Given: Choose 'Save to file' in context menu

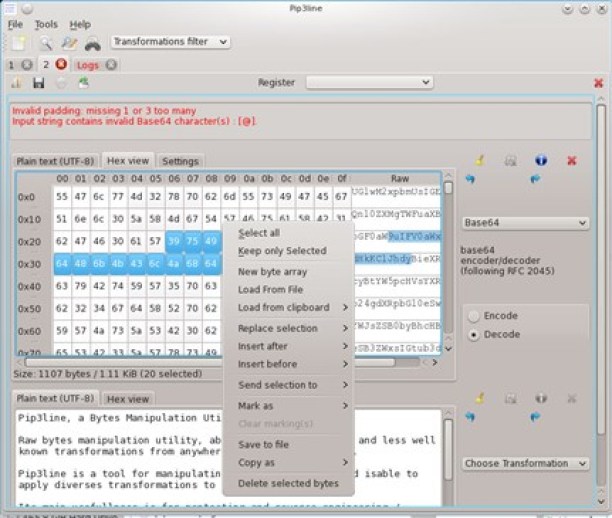Looking at the screenshot, I should pyautogui.click(x=263, y=444).
